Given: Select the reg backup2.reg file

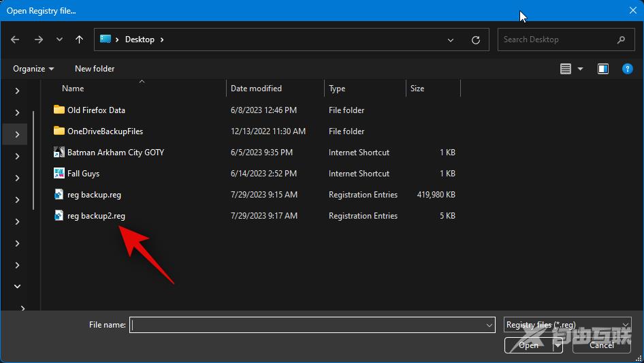Looking at the screenshot, I should 96,216.
